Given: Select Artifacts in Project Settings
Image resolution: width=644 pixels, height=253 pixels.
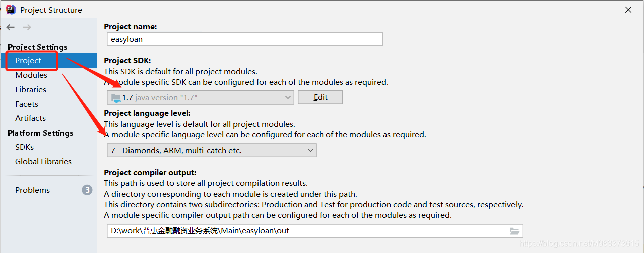Looking at the screenshot, I should (x=30, y=118).
